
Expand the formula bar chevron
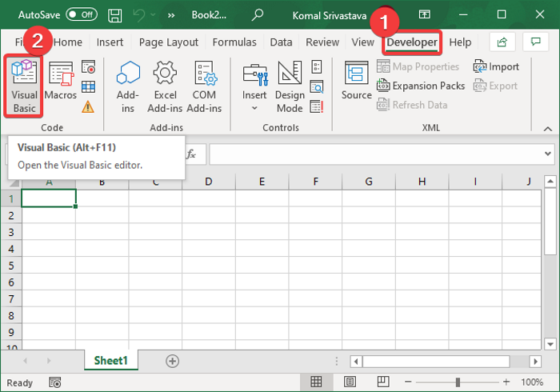point(547,154)
